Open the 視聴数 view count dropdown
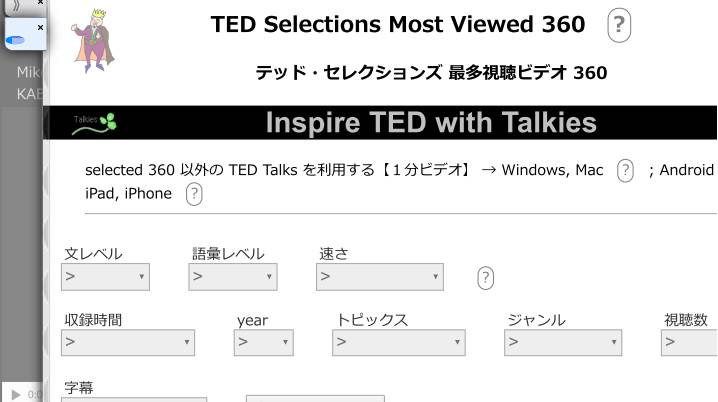The image size is (718, 402). tap(690, 343)
